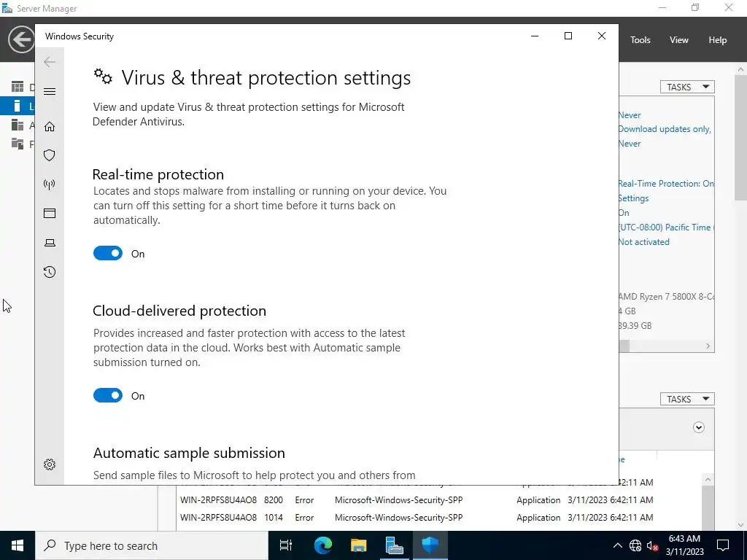Open the Tools menu in Server Manager
747x560 pixels.
tap(640, 40)
